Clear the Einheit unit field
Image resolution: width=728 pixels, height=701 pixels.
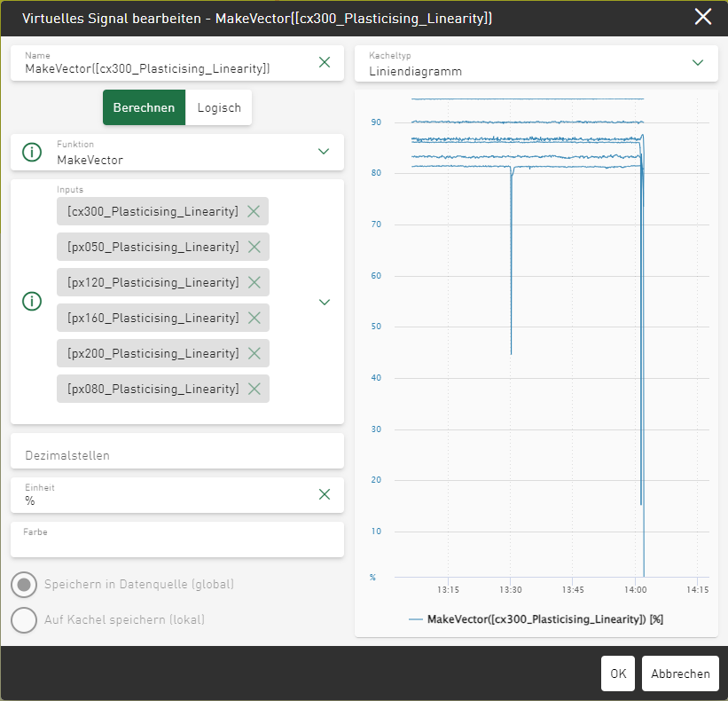point(325,494)
